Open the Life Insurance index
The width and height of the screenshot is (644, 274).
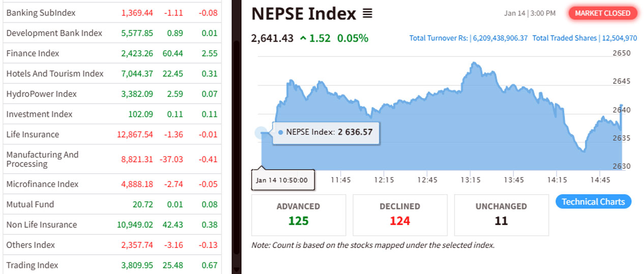(x=33, y=135)
